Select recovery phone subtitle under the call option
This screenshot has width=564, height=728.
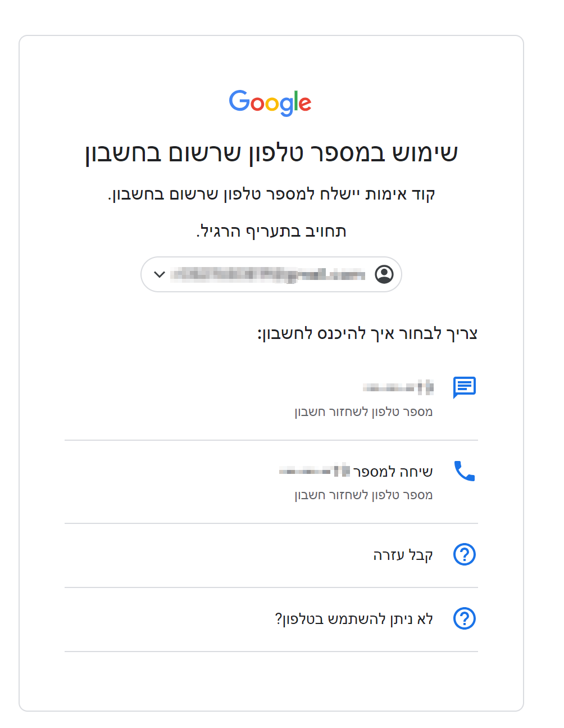pos(363,495)
